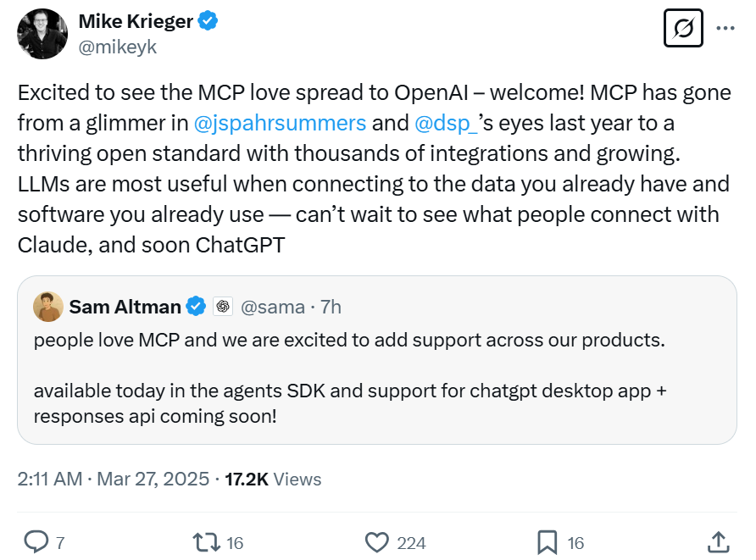Screen dimensions: 756x560
Task: Click the Sam Altman name in quote
Action: point(125,307)
